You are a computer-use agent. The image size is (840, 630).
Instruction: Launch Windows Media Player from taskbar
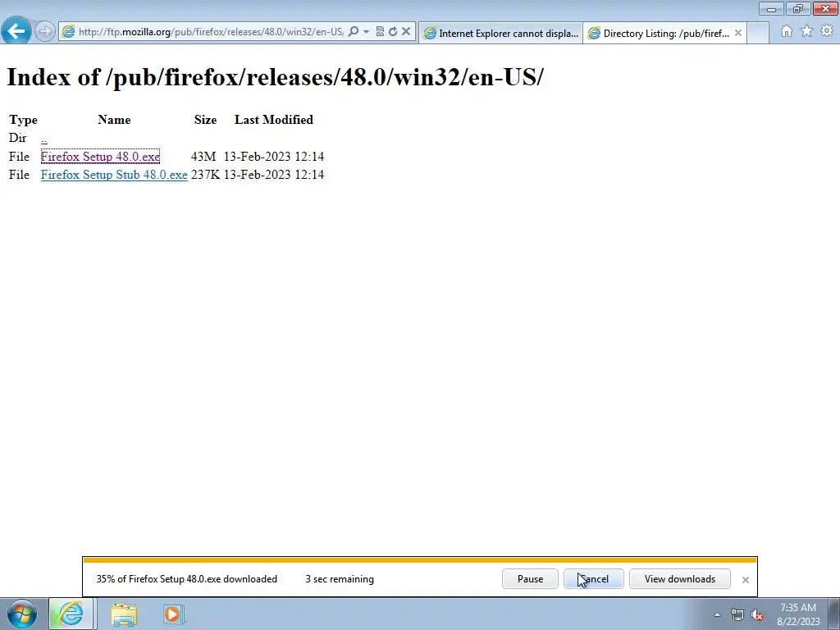(173, 614)
